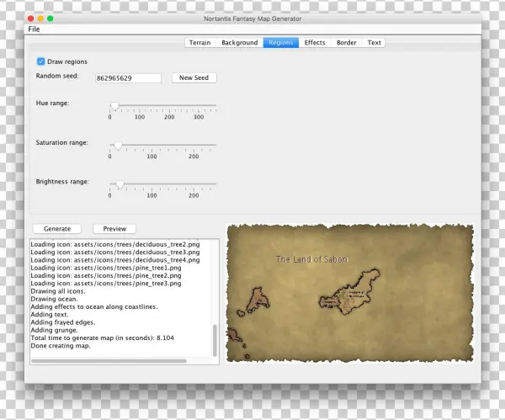Select the Regions tab
505x420 pixels.
pos(280,43)
